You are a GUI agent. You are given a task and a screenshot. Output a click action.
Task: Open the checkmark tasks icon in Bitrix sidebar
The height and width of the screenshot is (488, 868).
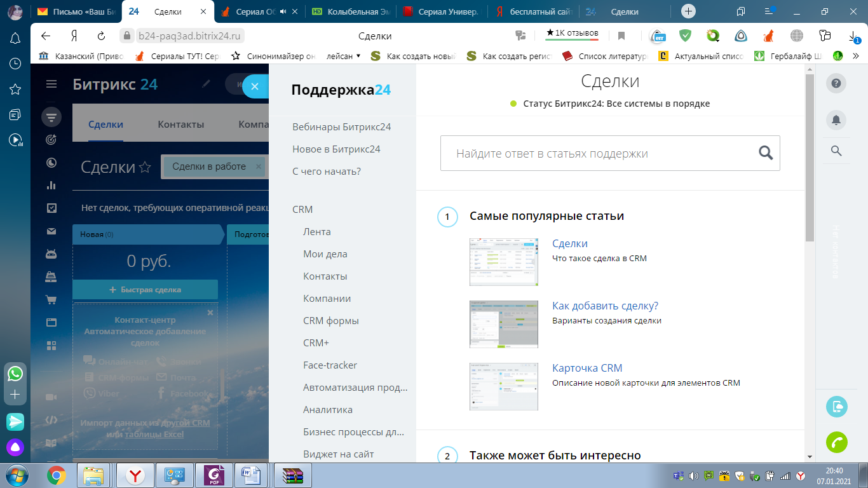(x=51, y=208)
